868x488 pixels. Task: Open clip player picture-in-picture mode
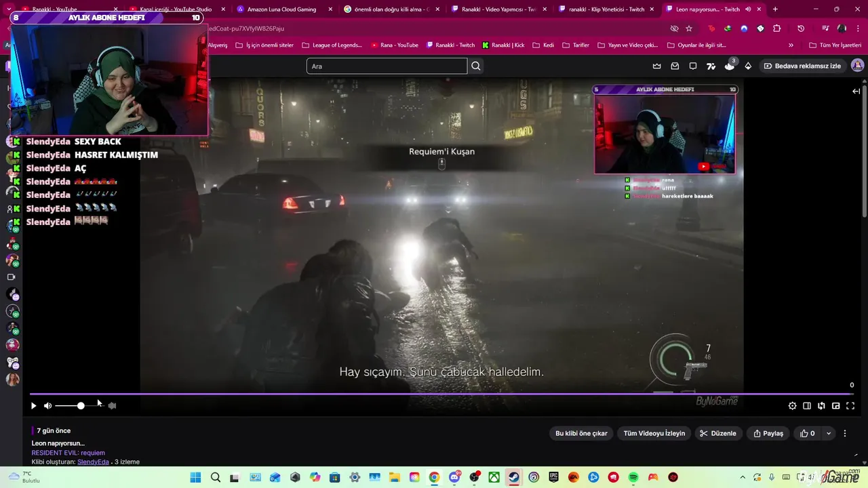835,406
